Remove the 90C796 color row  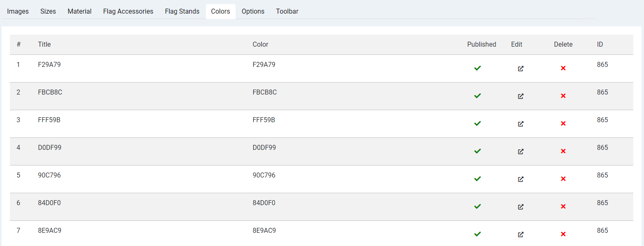[563, 179]
